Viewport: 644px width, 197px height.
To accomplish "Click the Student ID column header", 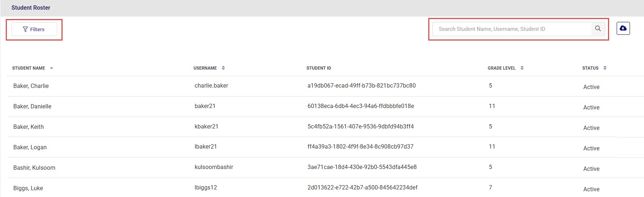I will coord(319,68).
